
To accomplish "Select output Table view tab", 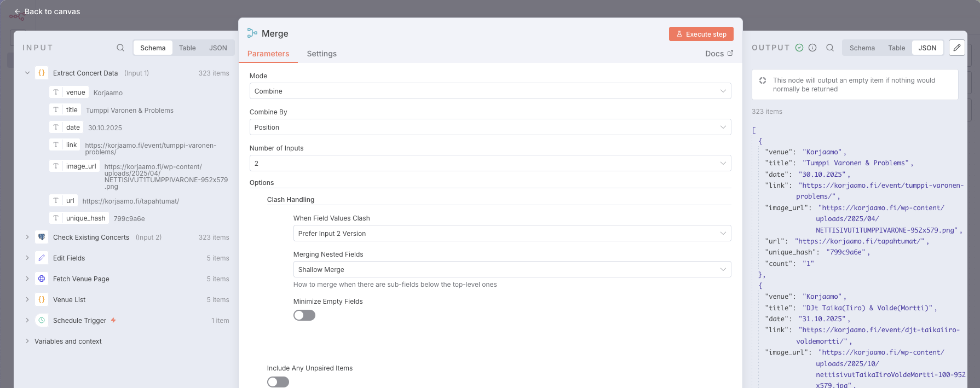I will click(x=897, y=48).
